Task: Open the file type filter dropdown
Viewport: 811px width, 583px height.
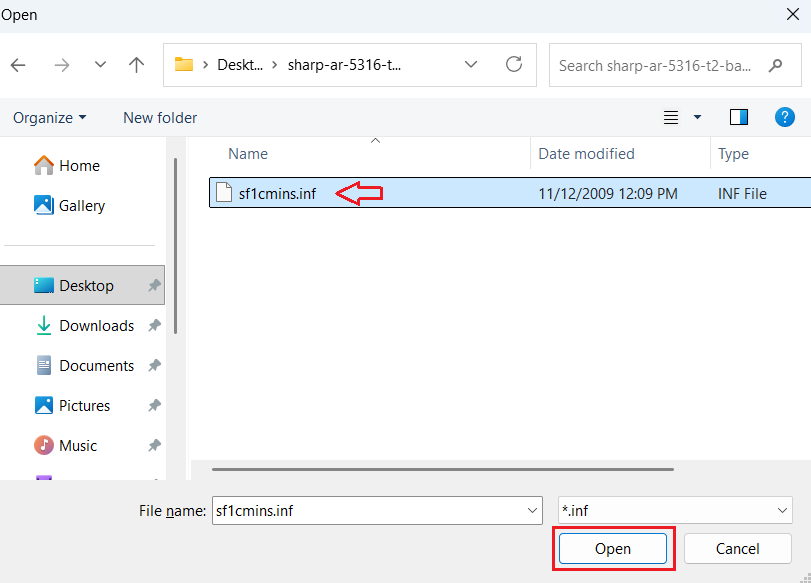Action: (674, 510)
